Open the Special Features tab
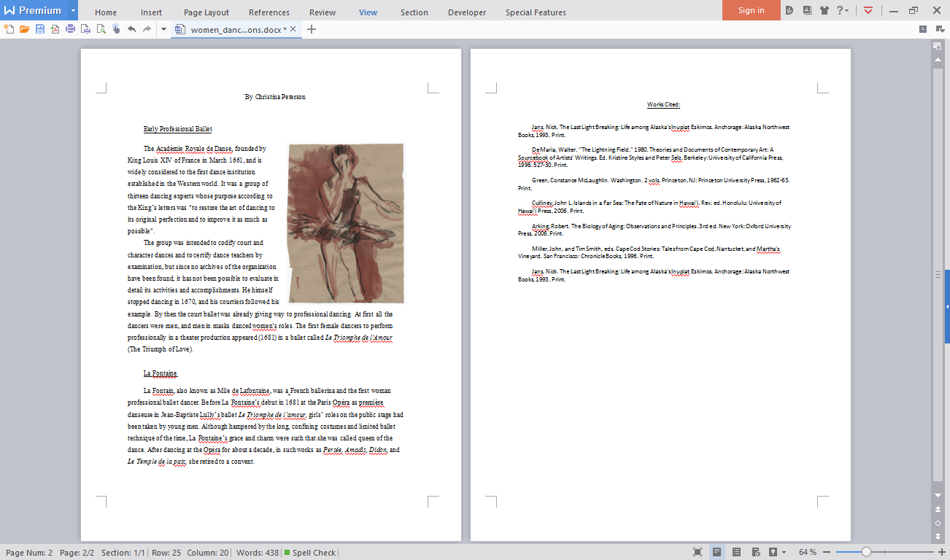The width and height of the screenshot is (950, 560). click(x=536, y=12)
